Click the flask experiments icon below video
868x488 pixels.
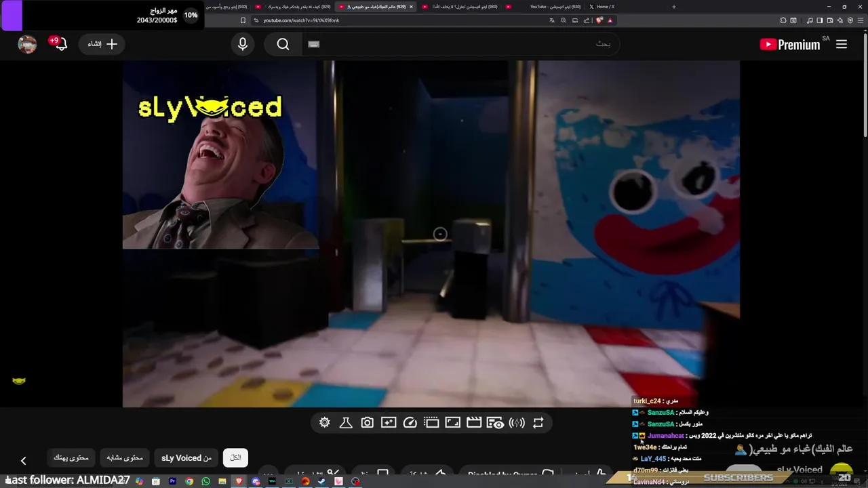(345, 422)
